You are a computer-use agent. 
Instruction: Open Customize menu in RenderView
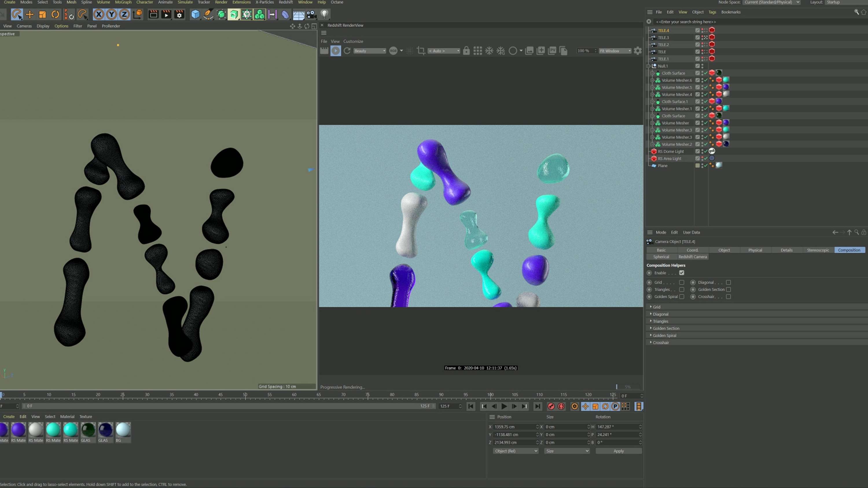pos(353,41)
